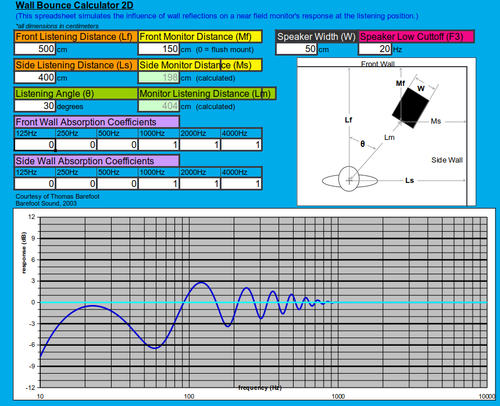Click the Front Wall Absorption Coefficients header

tap(97, 122)
